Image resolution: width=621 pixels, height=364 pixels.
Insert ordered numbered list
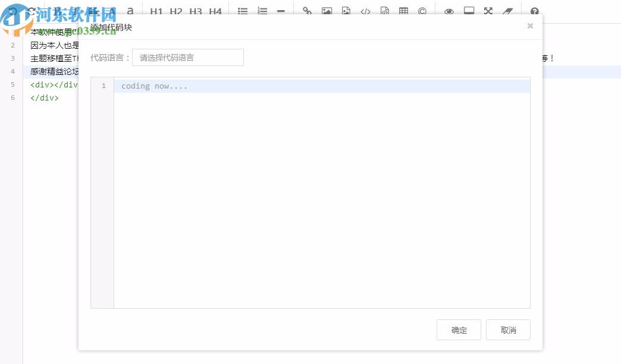pos(262,11)
